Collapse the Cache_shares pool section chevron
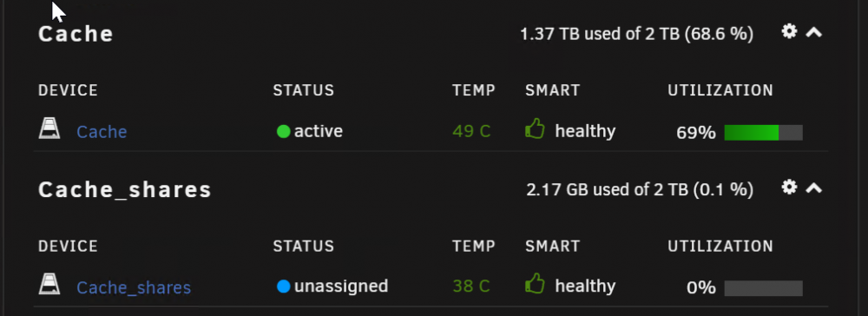 (813, 188)
